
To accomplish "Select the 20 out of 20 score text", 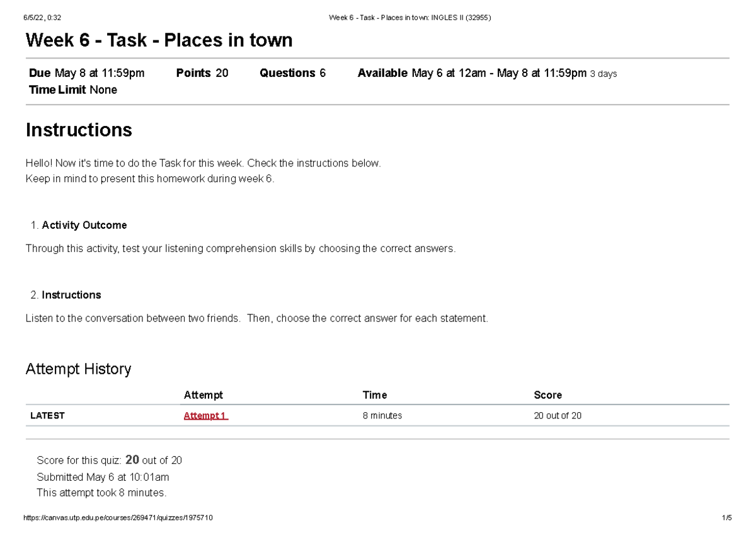I will 558,415.
